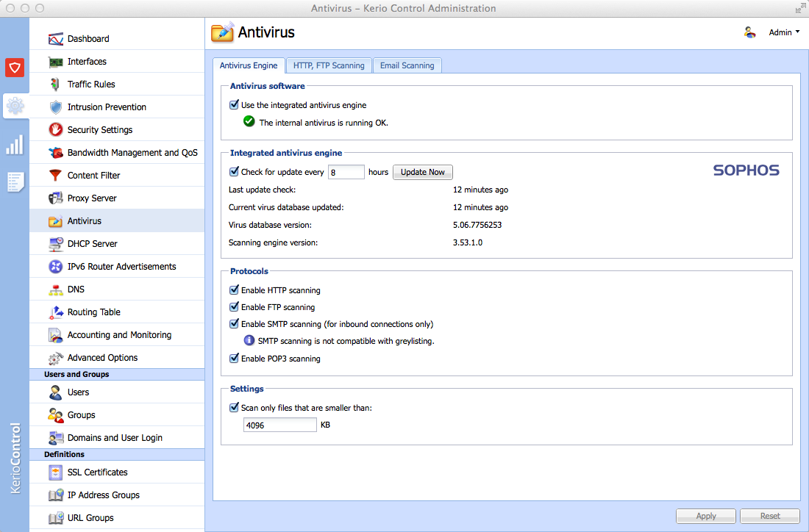The width and height of the screenshot is (809, 532).
Task: Open Domains and User Login icon
Action: [56, 438]
